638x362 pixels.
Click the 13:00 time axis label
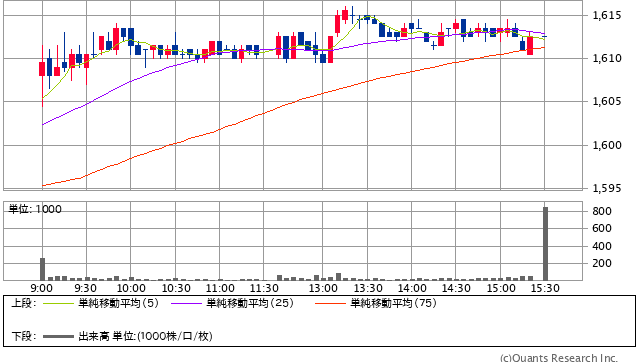point(323,288)
